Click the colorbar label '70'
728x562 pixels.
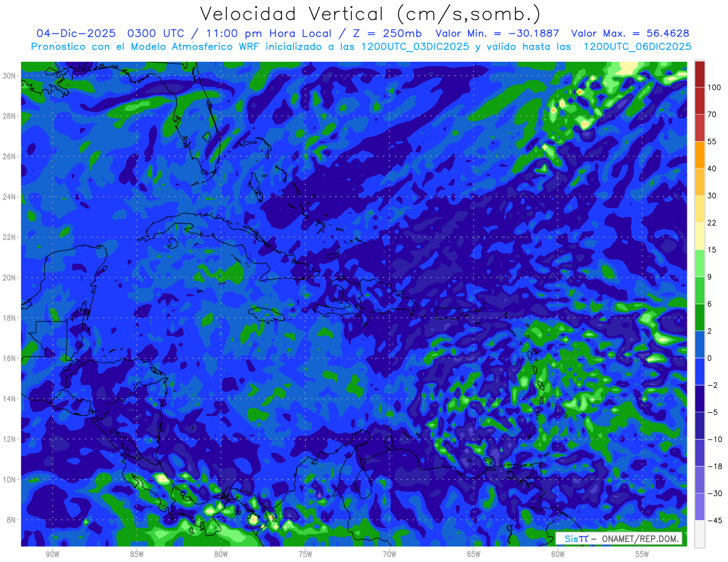click(x=712, y=114)
